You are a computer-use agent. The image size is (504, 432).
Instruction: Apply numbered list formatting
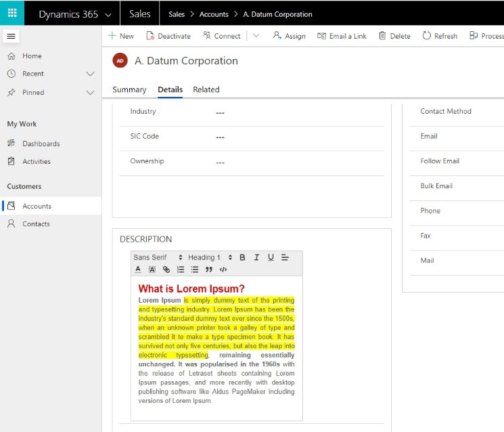pyautogui.click(x=181, y=269)
